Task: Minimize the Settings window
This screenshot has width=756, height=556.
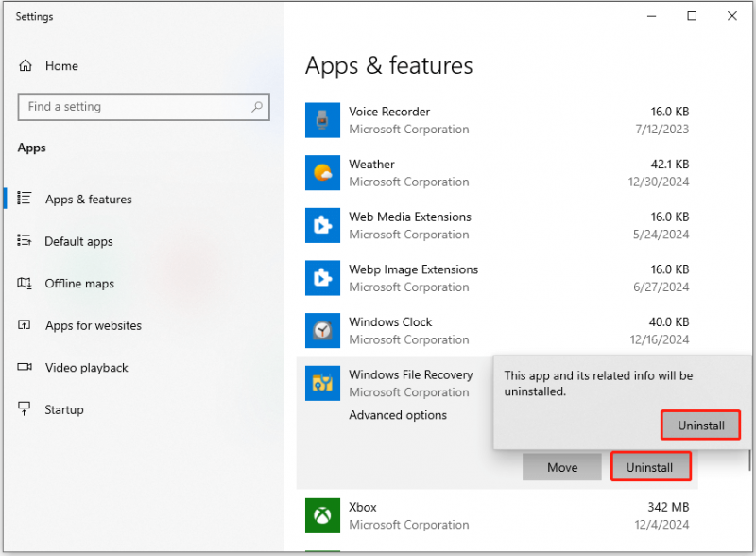Action: [651, 16]
